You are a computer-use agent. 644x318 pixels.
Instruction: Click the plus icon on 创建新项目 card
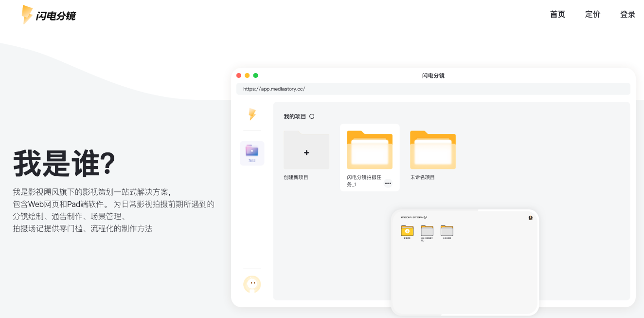306,151
